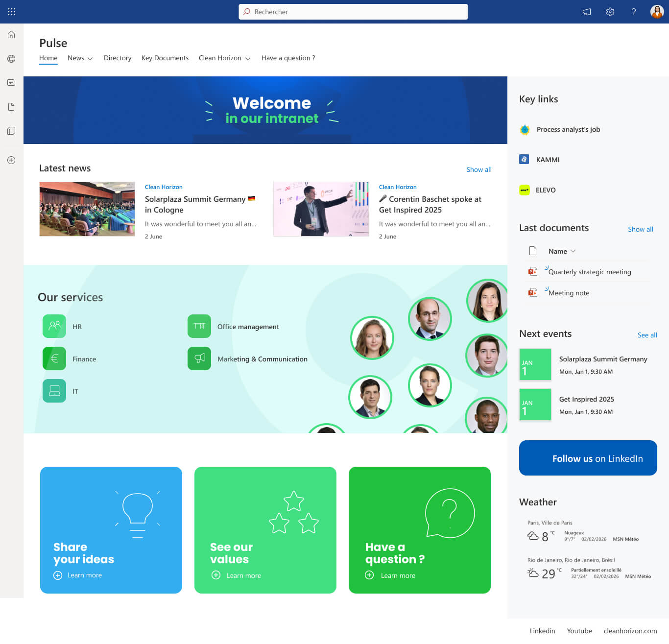Click the Office management desk icon
Image resolution: width=669 pixels, height=644 pixels.
[x=199, y=326]
